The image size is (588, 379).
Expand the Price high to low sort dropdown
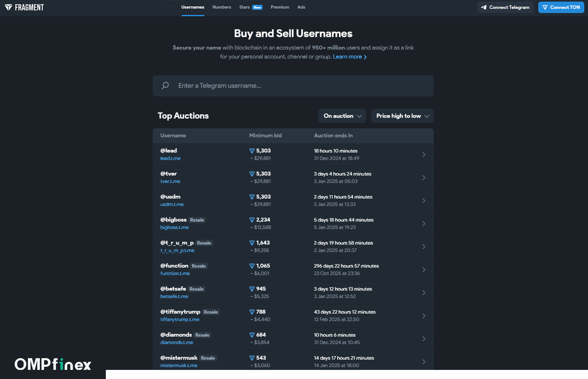(x=402, y=116)
